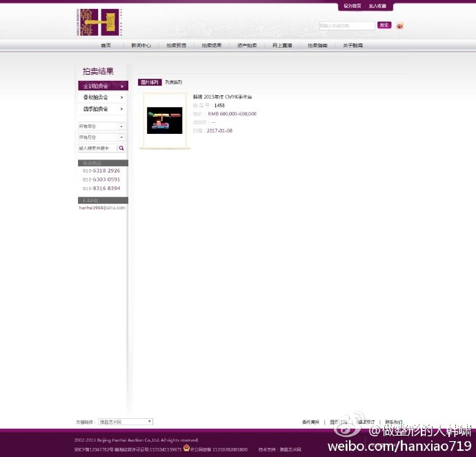Click the magnifier icon in sidebar search
This screenshot has width=476, height=457.
tap(121, 148)
